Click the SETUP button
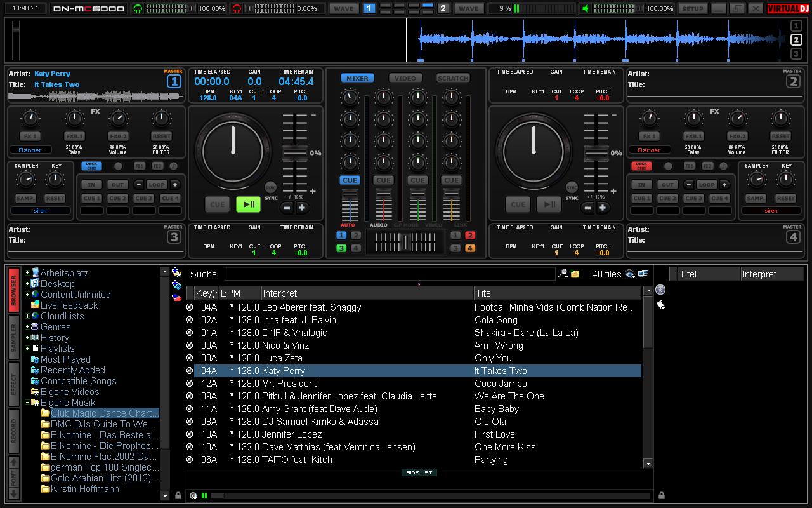Screen dimensions: 812x508 click(x=692, y=8)
